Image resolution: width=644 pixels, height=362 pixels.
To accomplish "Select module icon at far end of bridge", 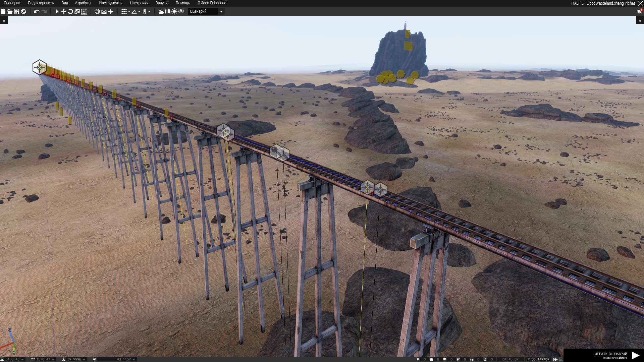I will [40, 67].
